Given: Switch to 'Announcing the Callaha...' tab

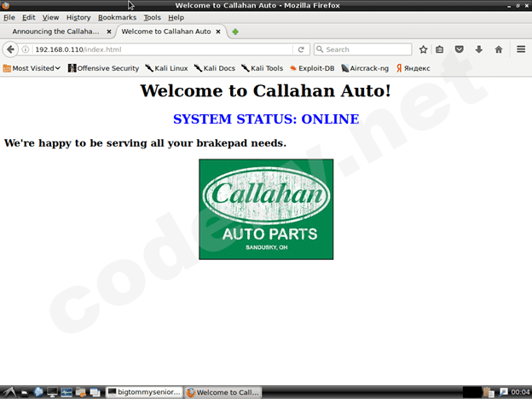Looking at the screenshot, I should click(x=56, y=32).
